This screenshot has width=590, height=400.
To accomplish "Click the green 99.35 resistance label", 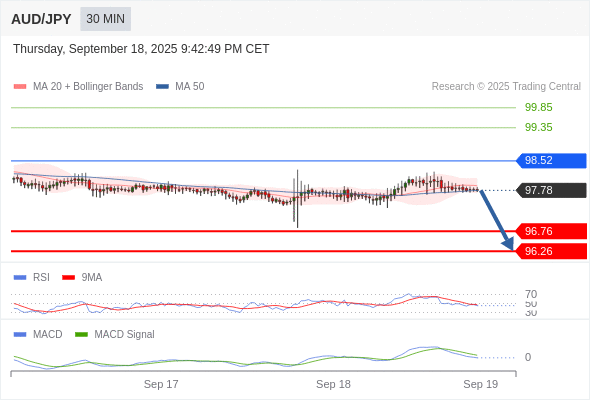I will pyautogui.click(x=538, y=127).
